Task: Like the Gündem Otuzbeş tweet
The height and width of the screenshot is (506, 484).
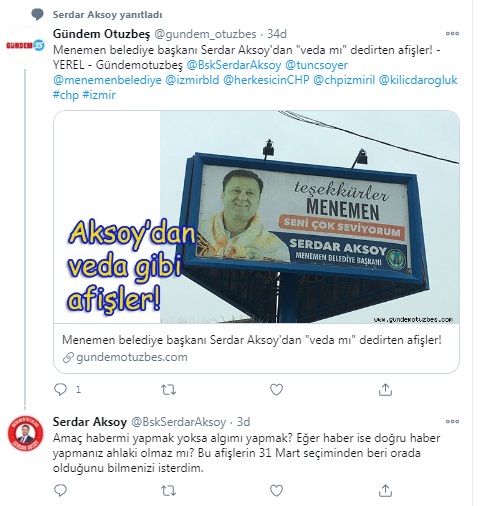Action: [276, 389]
